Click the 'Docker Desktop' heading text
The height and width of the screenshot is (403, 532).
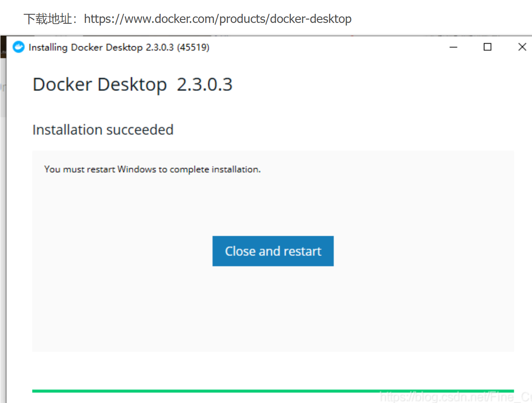click(100, 84)
